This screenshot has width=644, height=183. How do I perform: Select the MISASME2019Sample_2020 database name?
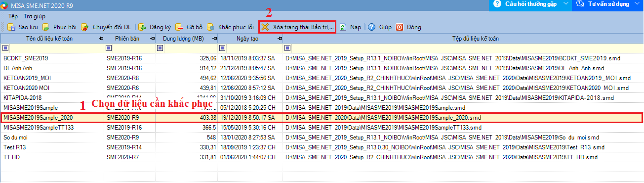pos(38,117)
